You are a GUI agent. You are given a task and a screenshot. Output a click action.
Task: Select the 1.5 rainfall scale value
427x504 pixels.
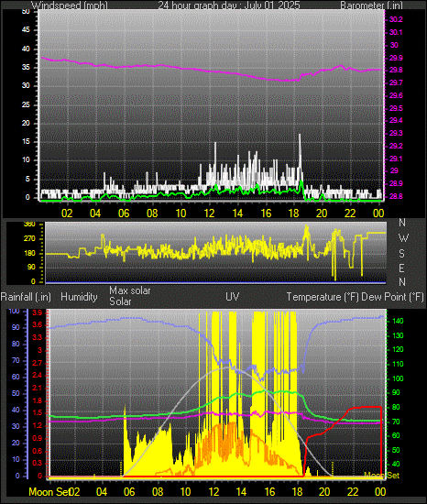(x=38, y=413)
